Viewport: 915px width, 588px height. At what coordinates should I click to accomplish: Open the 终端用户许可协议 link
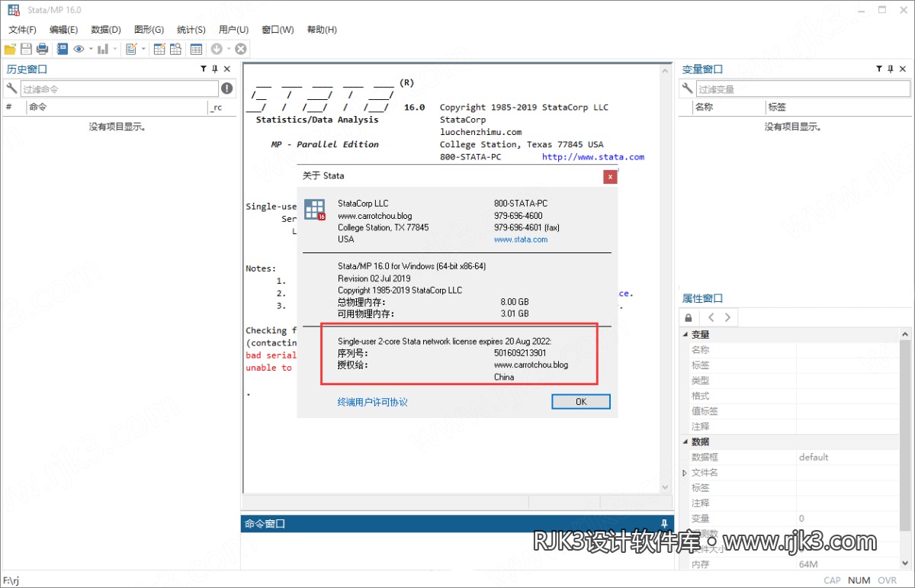pos(373,402)
